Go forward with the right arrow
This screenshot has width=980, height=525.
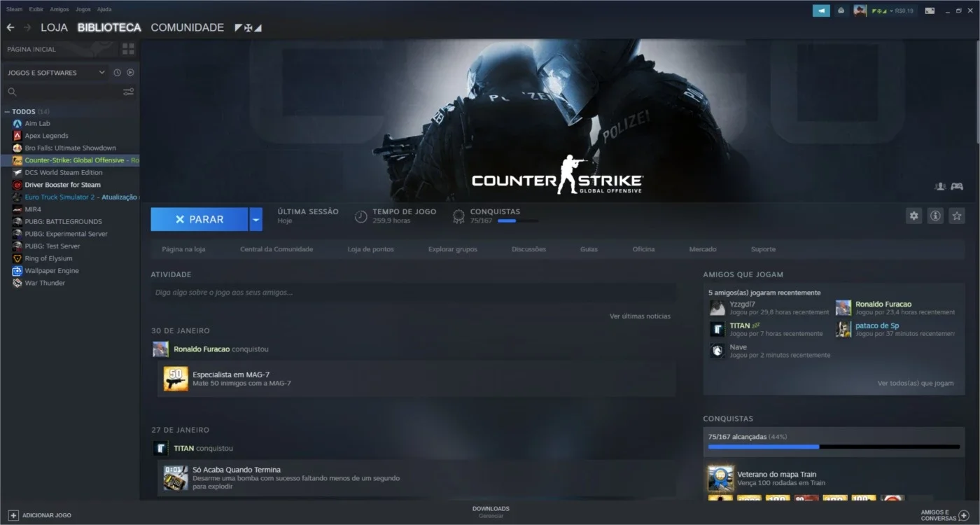(x=27, y=27)
